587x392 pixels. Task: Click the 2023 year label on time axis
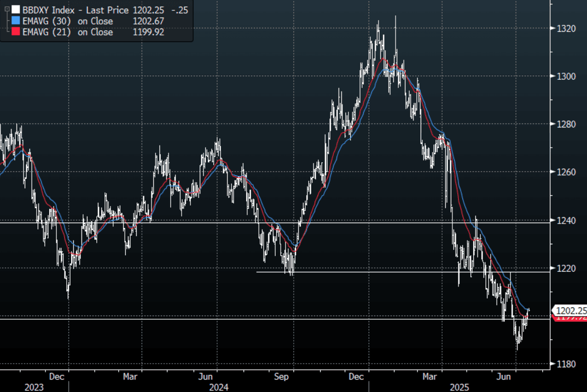(x=34, y=387)
